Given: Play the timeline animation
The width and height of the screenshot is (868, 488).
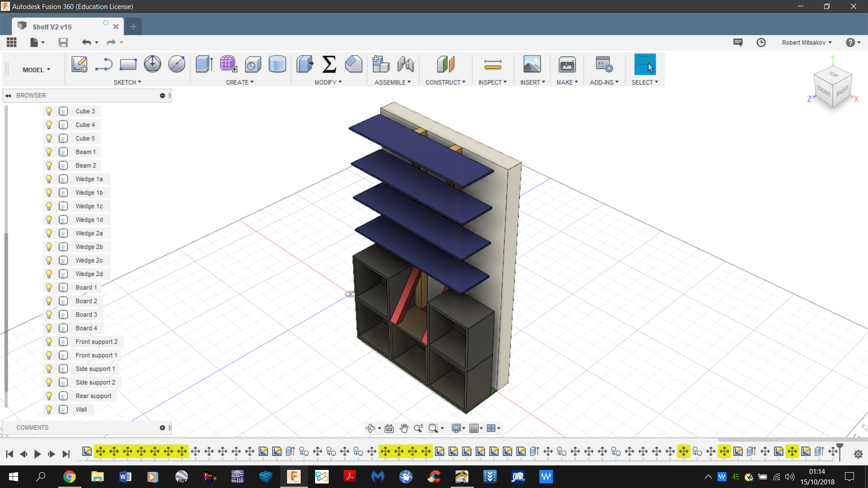Looking at the screenshot, I should (38, 454).
